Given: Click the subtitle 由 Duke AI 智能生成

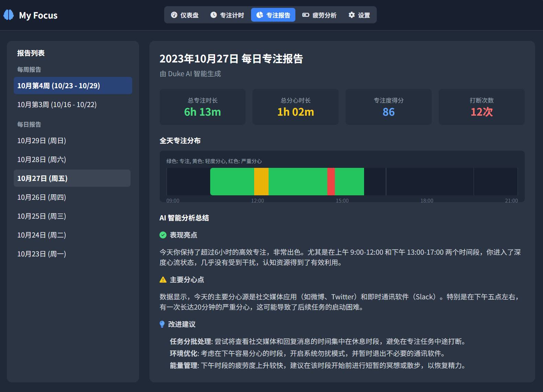Looking at the screenshot, I should click(x=190, y=74).
